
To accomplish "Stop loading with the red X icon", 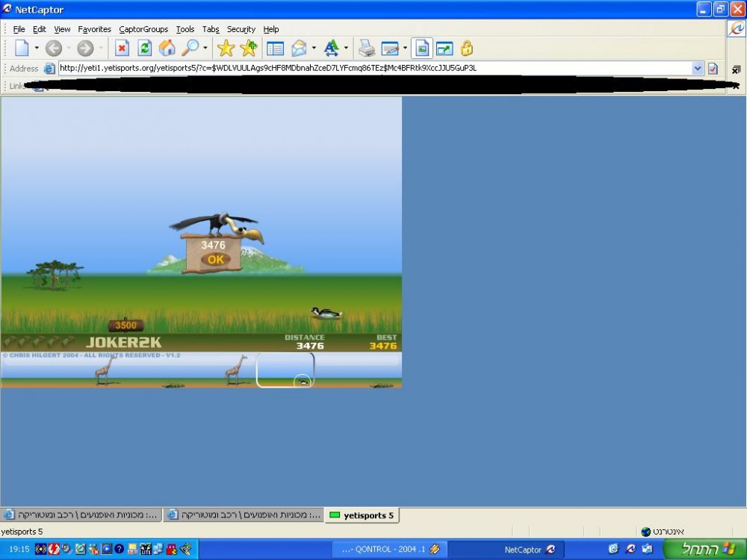I will tap(122, 48).
